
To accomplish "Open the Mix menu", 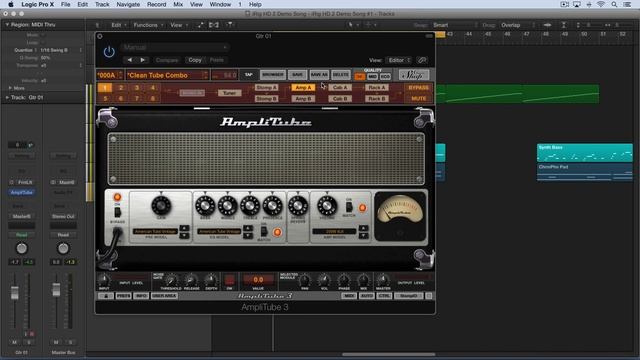I will [x=178, y=4].
